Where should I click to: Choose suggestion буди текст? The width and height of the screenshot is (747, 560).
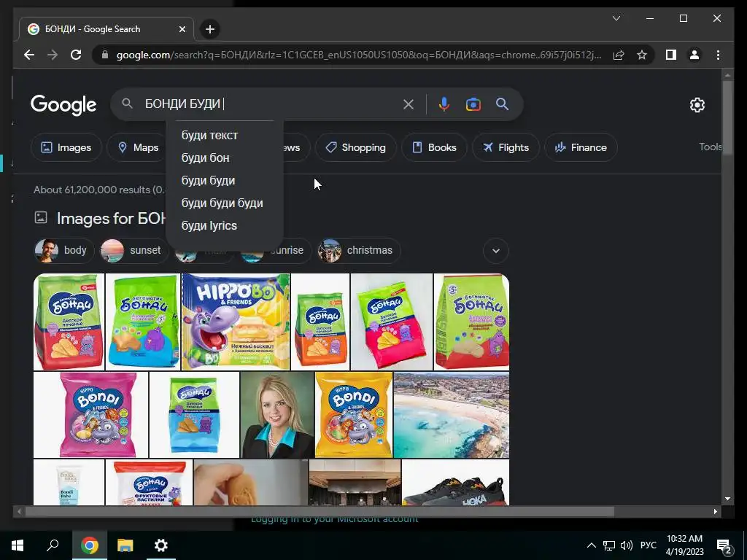225,135
